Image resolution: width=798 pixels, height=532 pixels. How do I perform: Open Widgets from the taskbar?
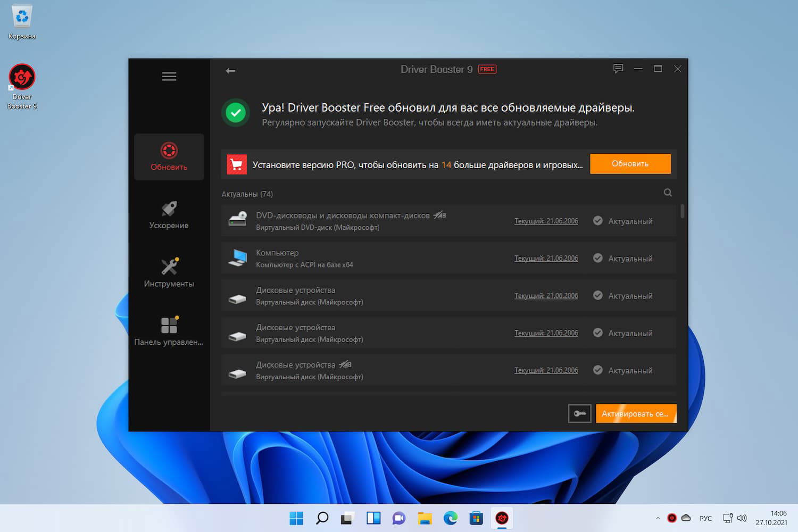click(373, 518)
